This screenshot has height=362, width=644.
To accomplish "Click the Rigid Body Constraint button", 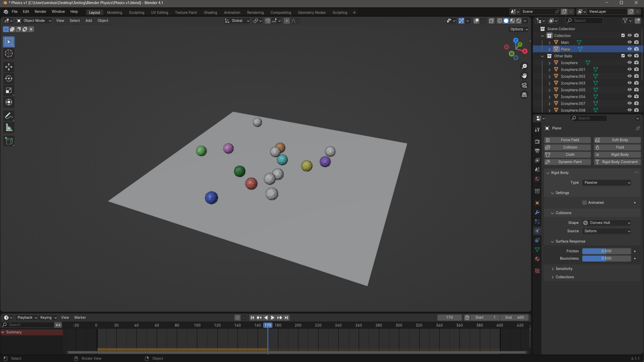I will pyautogui.click(x=617, y=162).
